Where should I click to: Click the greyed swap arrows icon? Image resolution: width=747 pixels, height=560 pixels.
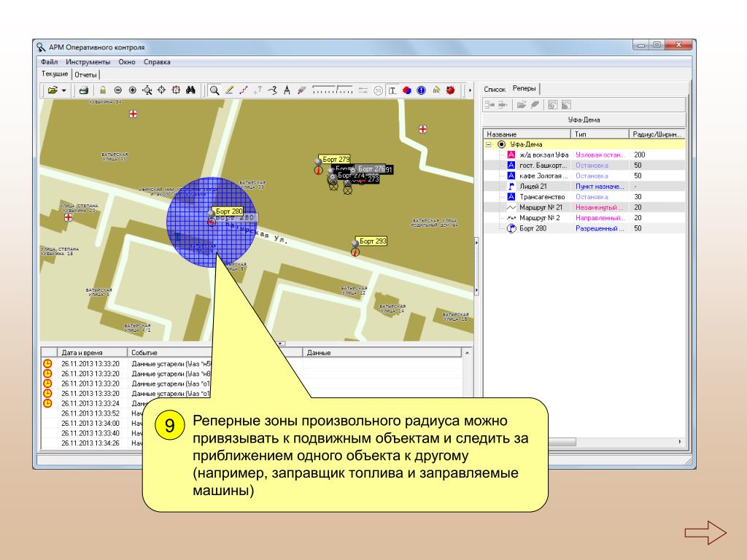click(363, 90)
